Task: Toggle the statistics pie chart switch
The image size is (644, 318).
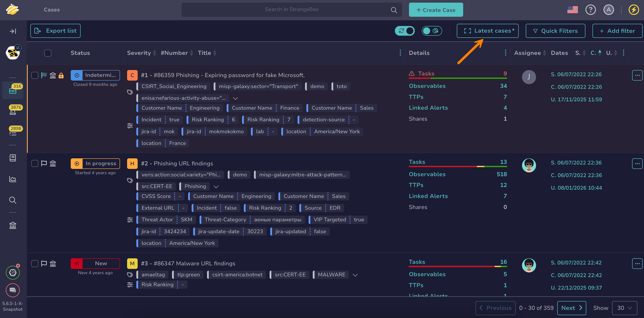Action: point(432,31)
